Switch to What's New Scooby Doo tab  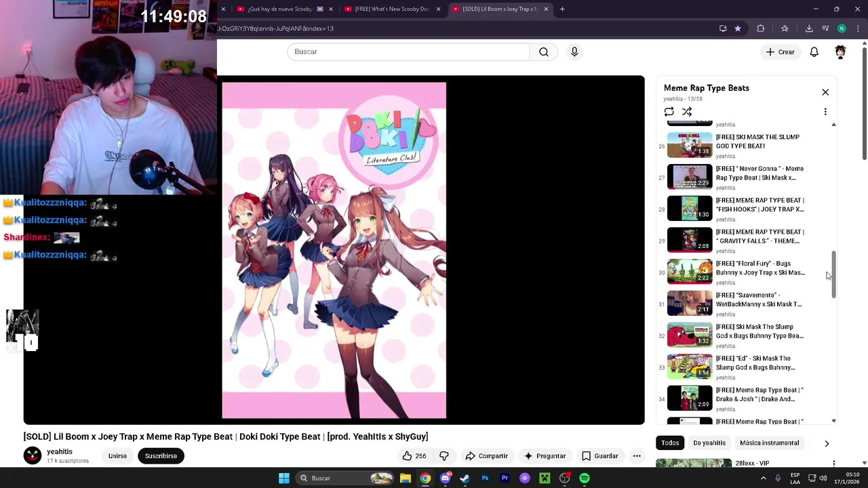pyautogui.click(x=392, y=9)
